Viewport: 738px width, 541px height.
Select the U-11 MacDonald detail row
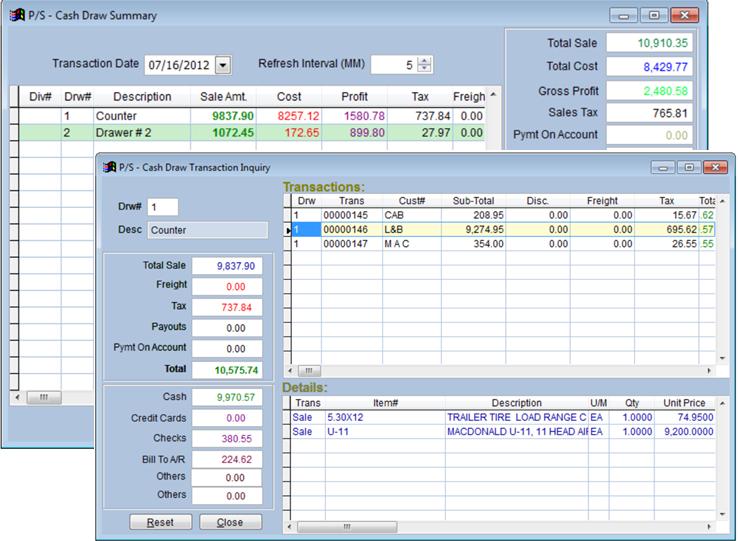pos(500,432)
